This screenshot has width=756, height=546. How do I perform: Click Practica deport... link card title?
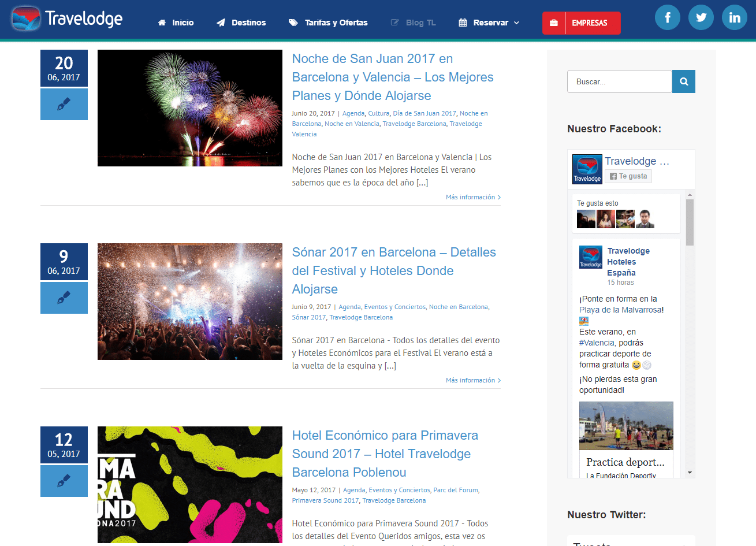625,462
